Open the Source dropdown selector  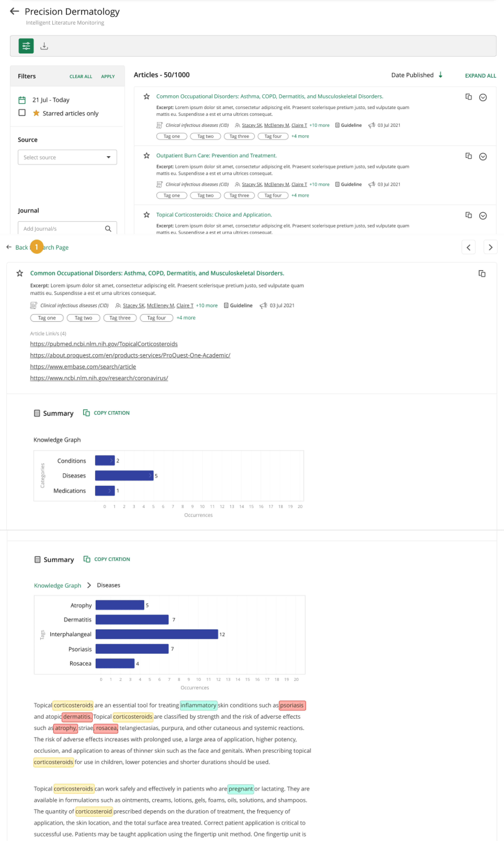[66, 157]
